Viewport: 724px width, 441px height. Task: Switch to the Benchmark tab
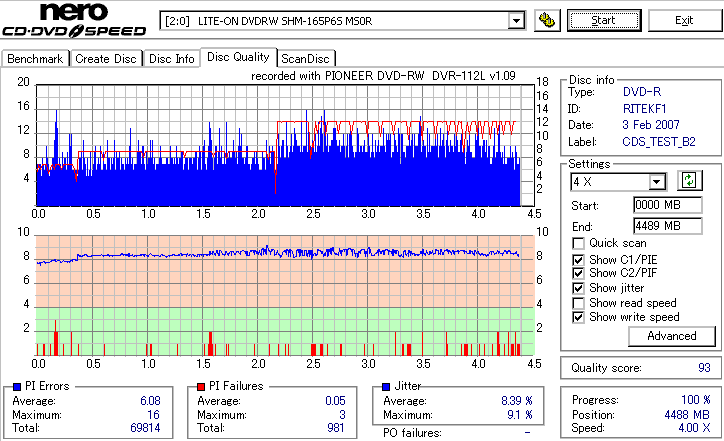tap(35, 59)
